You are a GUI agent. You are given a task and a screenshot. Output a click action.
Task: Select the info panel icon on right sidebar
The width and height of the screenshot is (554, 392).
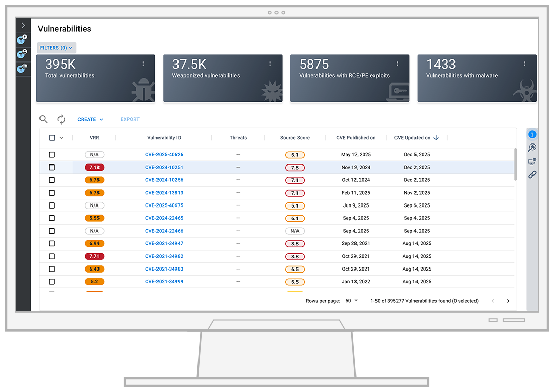click(x=532, y=134)
